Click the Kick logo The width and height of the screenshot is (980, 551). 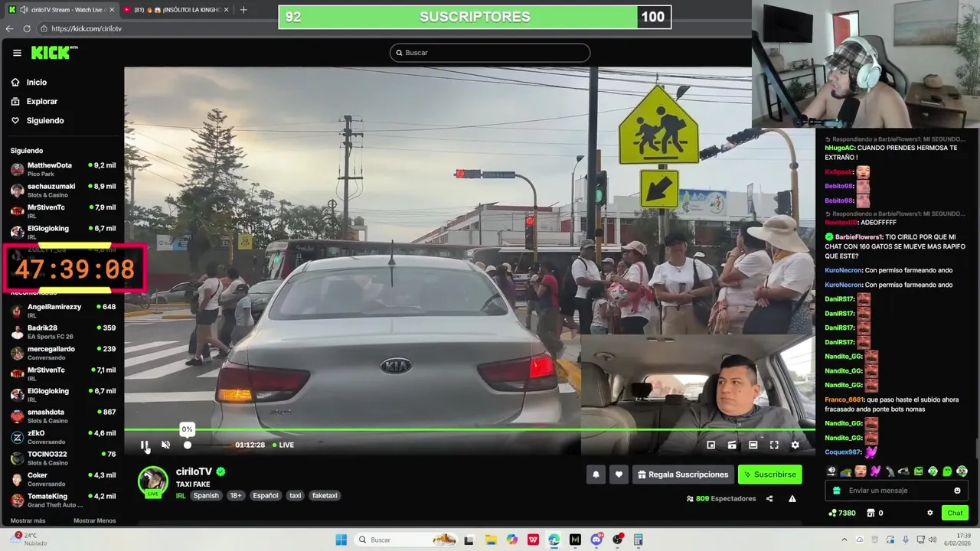point(54,52)
